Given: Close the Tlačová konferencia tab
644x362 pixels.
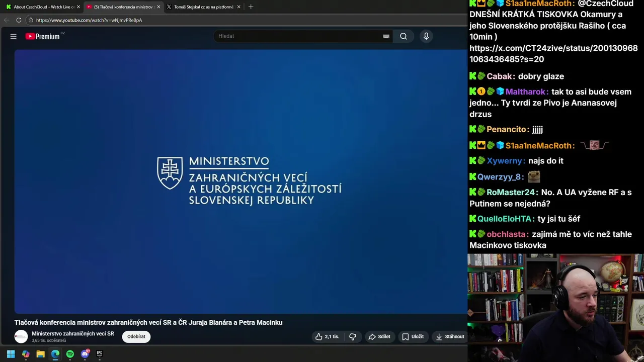Looking at the screenshot, I should coord(158,7).
